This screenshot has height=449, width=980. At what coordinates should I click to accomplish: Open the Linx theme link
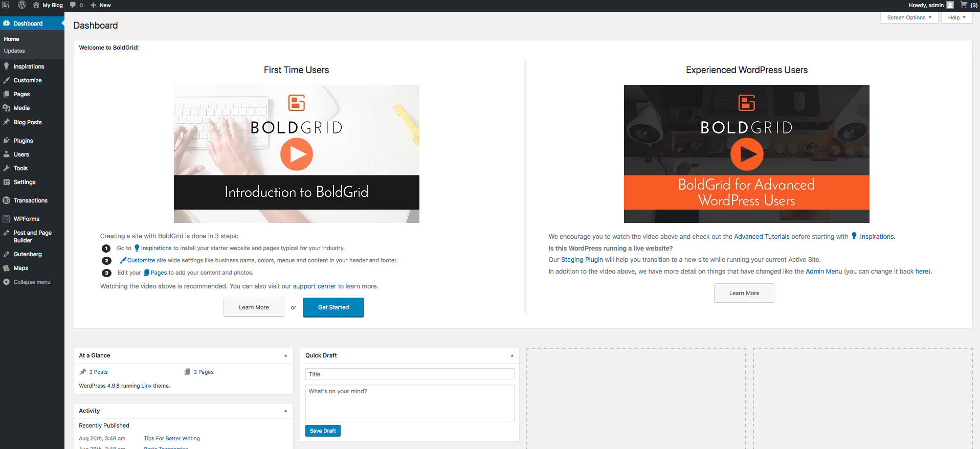(x=146, y=386)
